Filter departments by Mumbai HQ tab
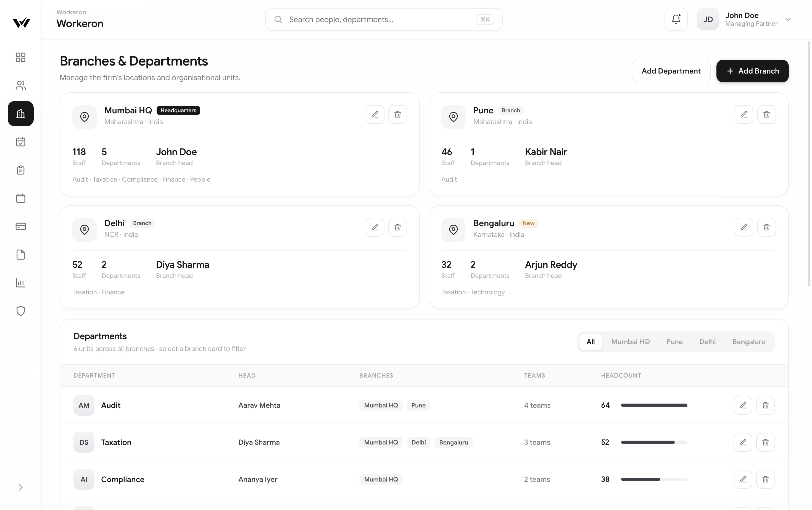 tap(630, 342)
